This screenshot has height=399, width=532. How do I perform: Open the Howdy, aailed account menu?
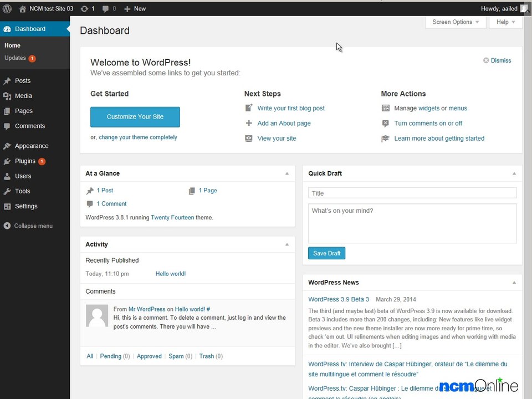(499, 9)
